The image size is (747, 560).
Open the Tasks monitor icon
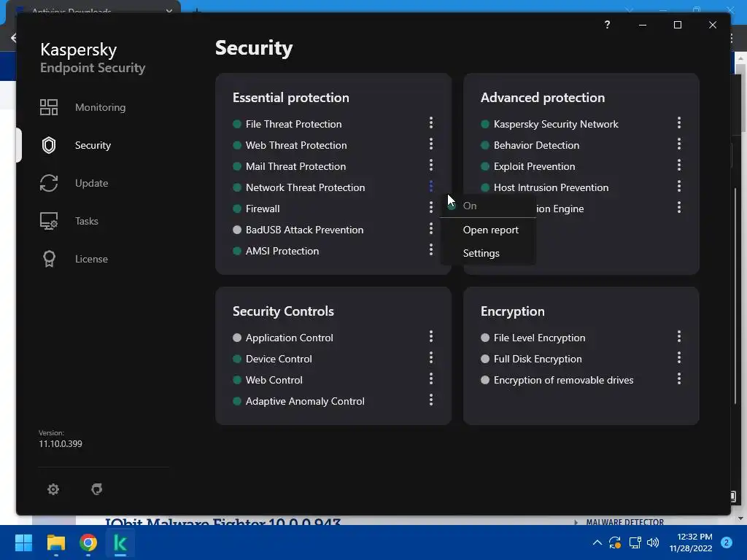(49, 221)
